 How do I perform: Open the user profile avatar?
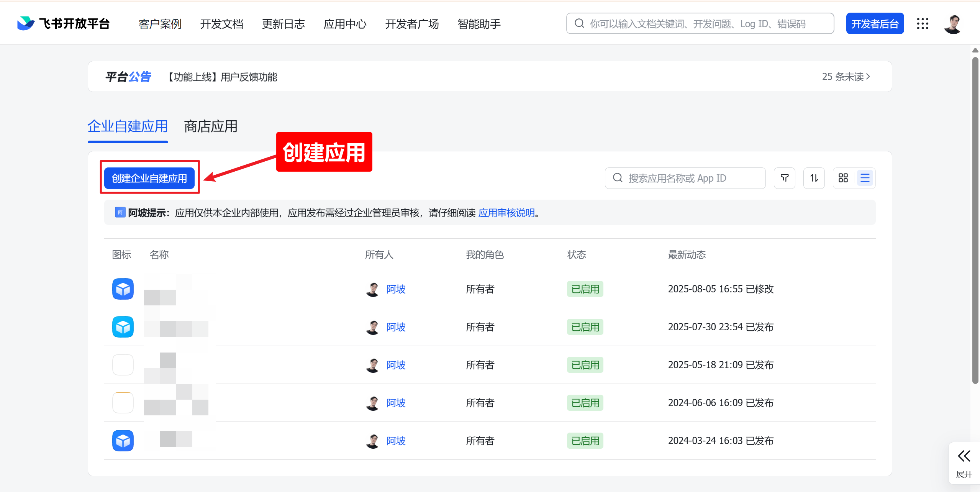pyautogui.click(x=953, y=24)
